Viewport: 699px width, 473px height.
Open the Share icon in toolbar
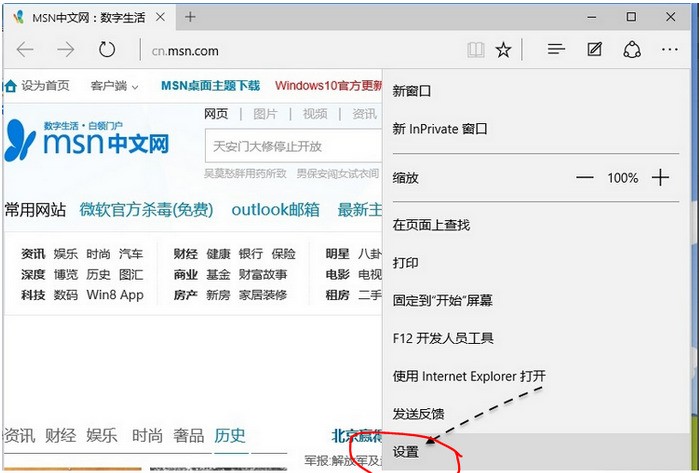coord(632,49)
